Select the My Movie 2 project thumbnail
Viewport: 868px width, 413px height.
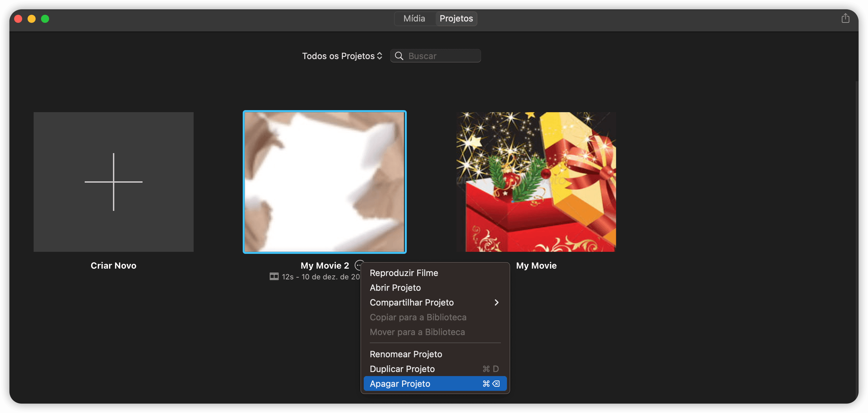point(324,182)
